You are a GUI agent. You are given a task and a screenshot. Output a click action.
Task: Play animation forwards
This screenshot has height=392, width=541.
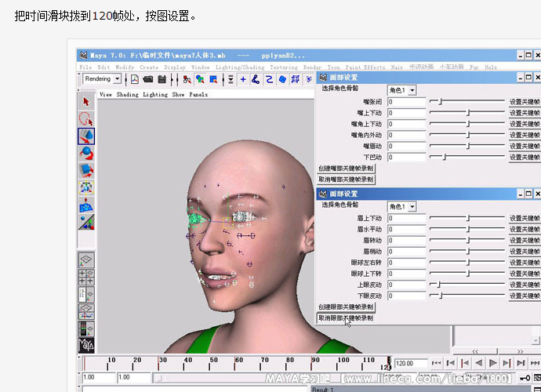click(493, 363)
